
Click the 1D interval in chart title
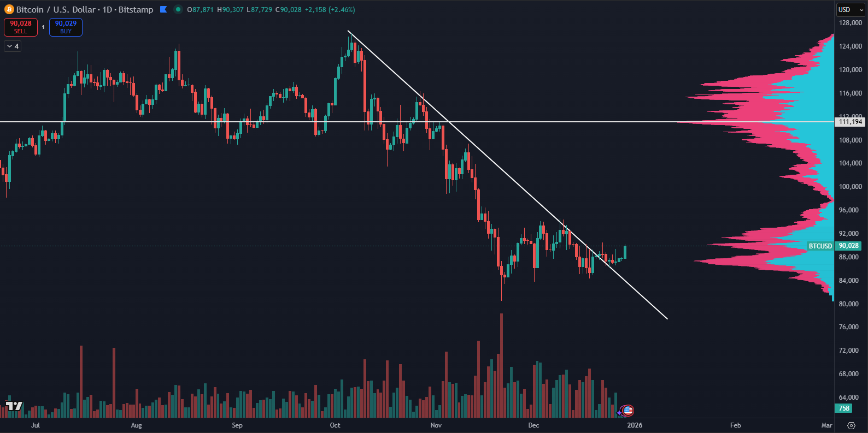[107, 9]
